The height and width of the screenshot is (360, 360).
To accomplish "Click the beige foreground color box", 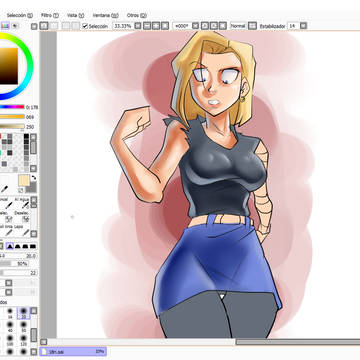I will [x=24, y=180].
